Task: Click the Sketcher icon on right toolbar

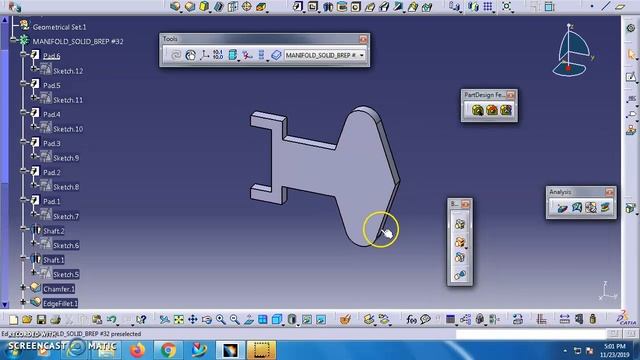Action: point(631,76)
